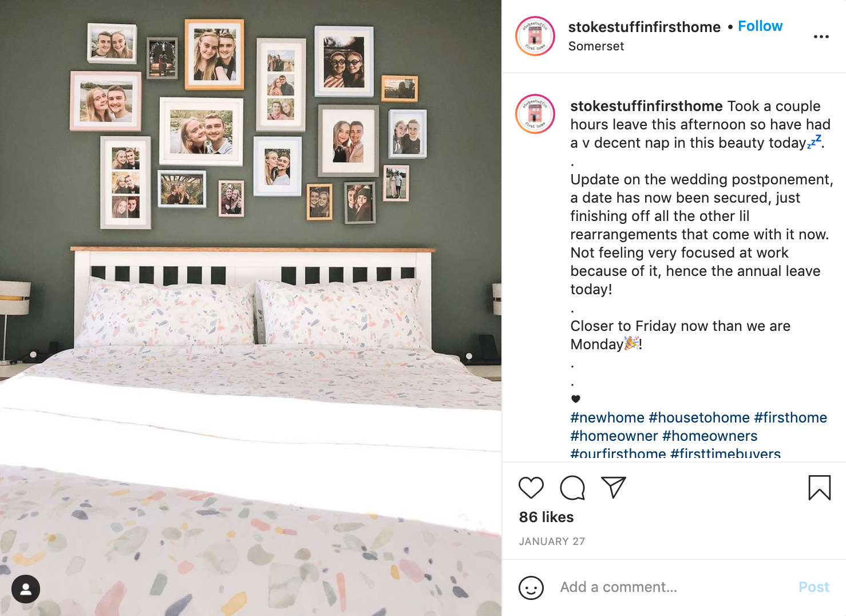846x616 pixels.
Task: Open stokestuffinfirsthome username in header
Action: (644, 27)
